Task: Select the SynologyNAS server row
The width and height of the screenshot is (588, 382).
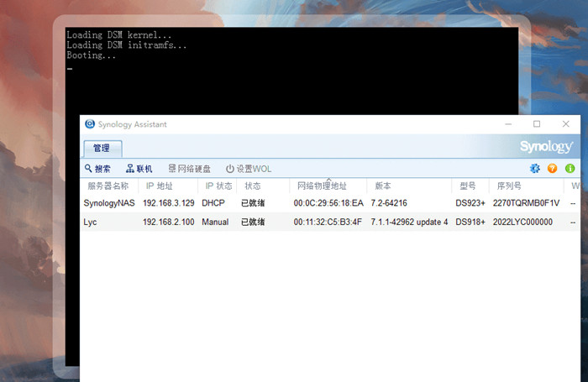Action: point(330,203)
